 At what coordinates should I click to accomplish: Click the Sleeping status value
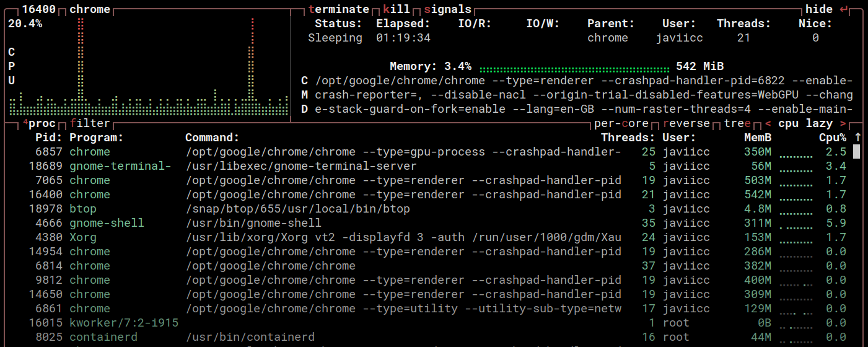pos(335,38)
